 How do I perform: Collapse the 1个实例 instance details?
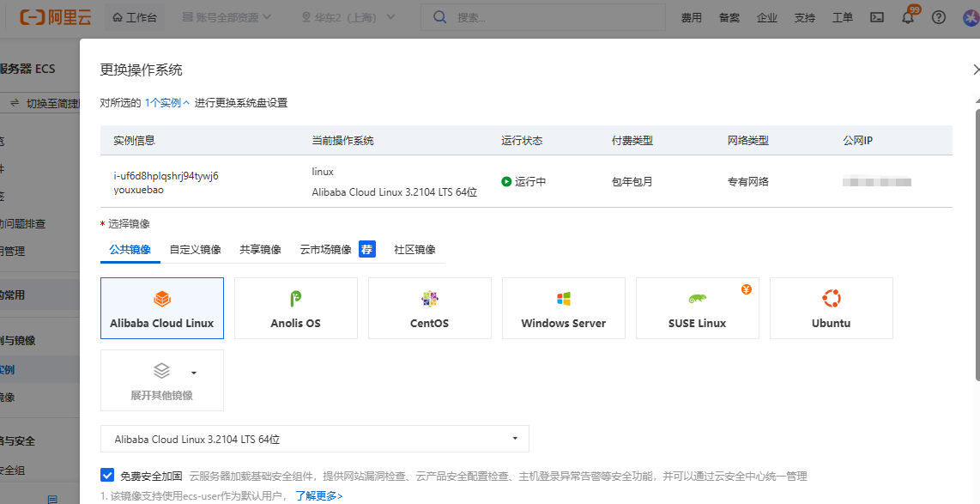point(167,101)
